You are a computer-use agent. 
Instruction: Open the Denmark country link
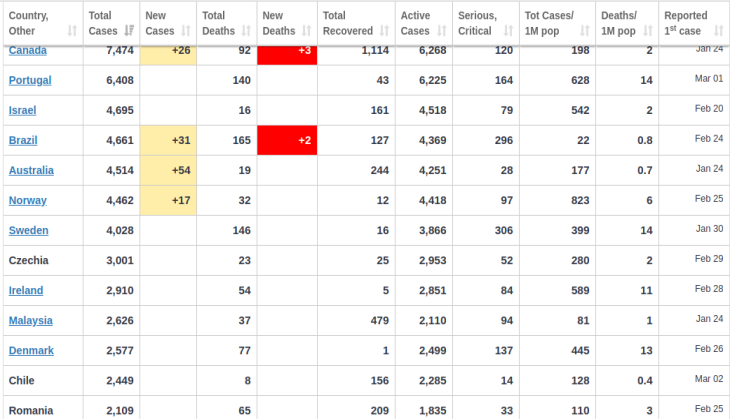pos(31,351)
